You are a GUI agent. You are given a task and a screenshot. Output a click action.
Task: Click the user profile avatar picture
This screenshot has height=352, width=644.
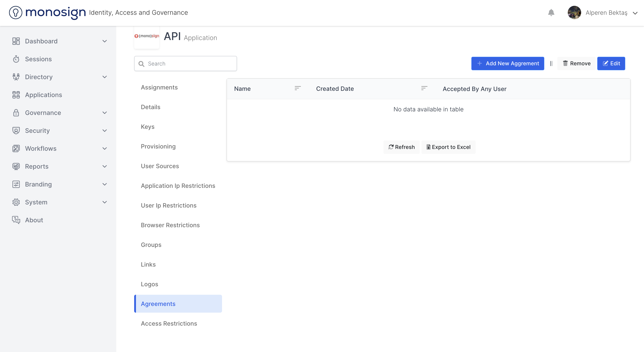(574, 13)
